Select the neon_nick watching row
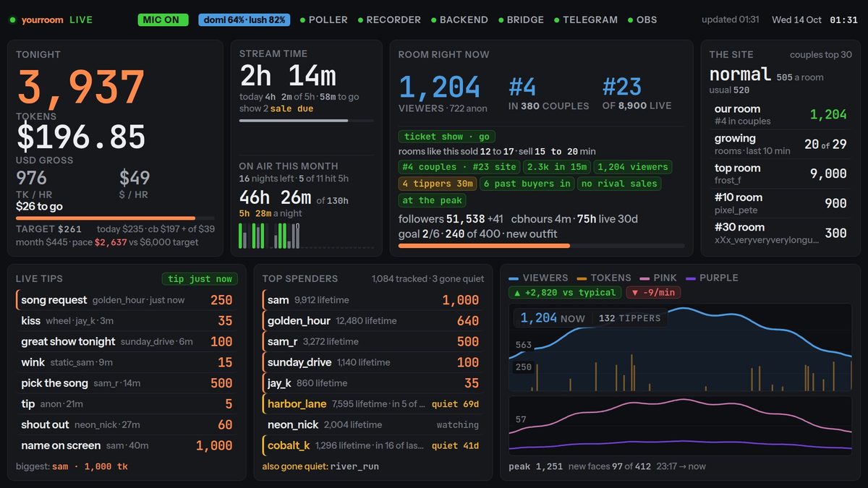The image size is (868, 488). pos(373,425)
